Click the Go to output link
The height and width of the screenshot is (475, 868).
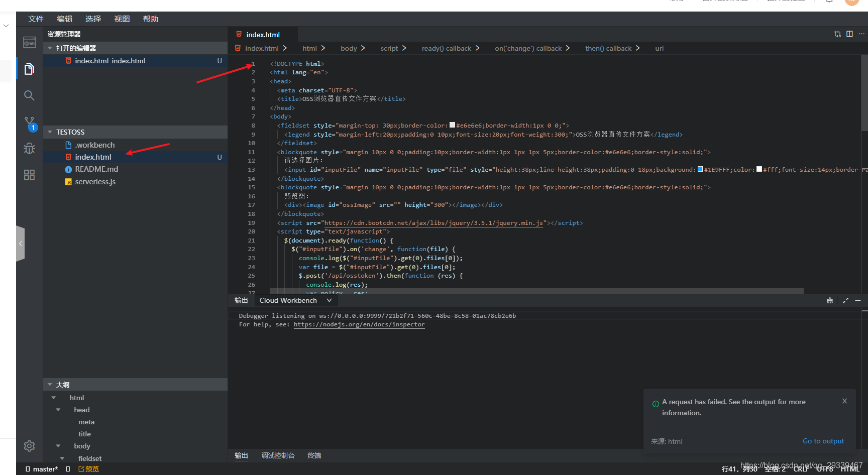[x=823, y=441]
